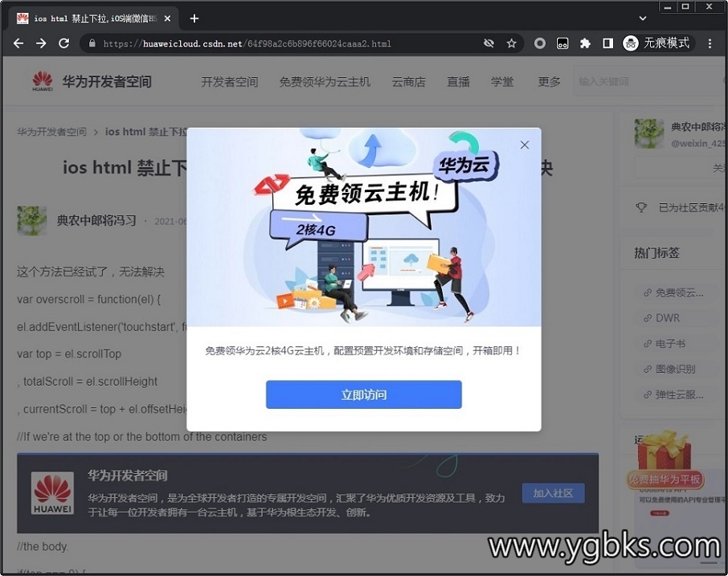Click the HUAWEI logo in community banner
This screenshot has width=728, height=576.
click(52, 494)
